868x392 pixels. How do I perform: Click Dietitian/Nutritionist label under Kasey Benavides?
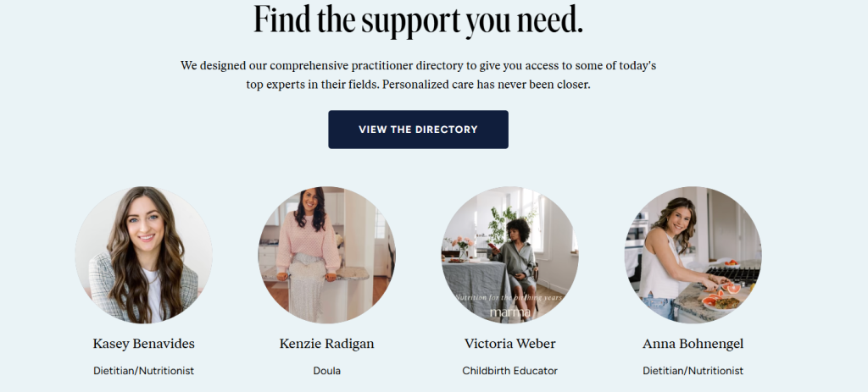144,371
